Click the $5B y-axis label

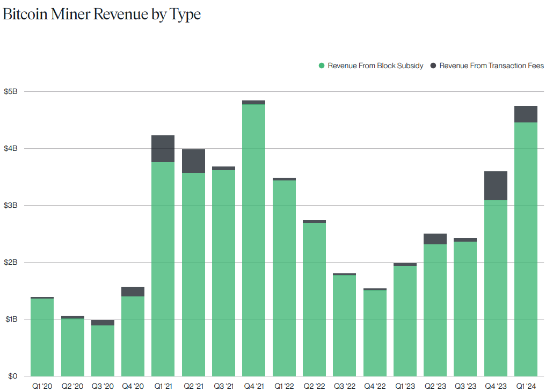tap(11, 91)
